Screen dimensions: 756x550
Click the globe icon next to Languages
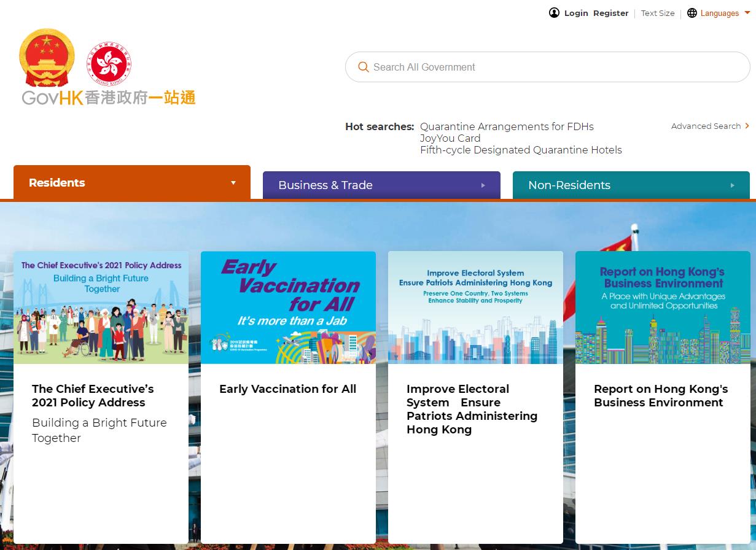[x=692, y=13]
